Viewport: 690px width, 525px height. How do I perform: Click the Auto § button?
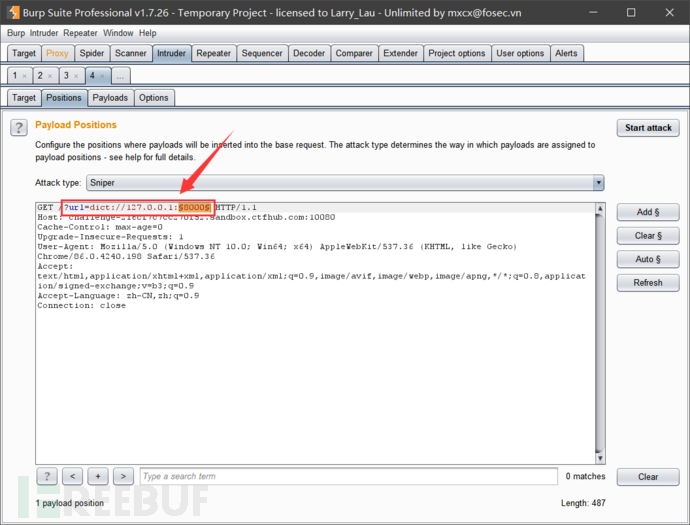tap(647, 259)
